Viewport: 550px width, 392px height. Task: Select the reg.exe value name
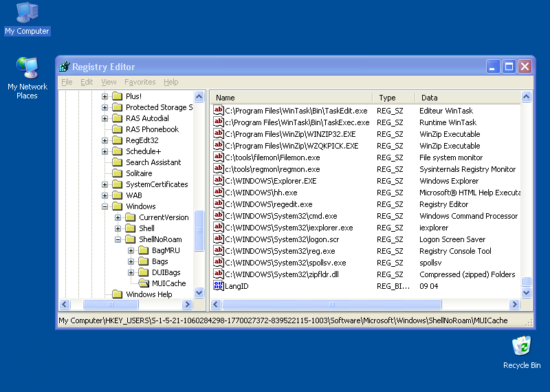[x=280, y=251]
